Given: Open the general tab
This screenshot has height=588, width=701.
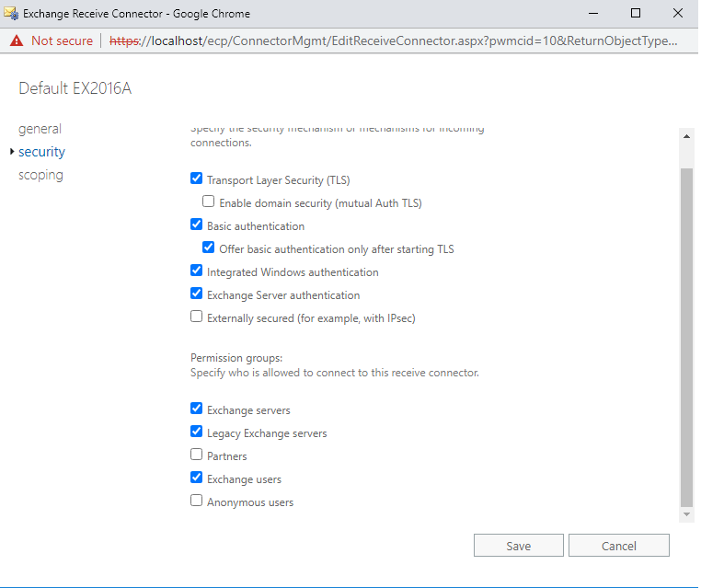Looking at the screenshot, I should [x=40, y=129].
